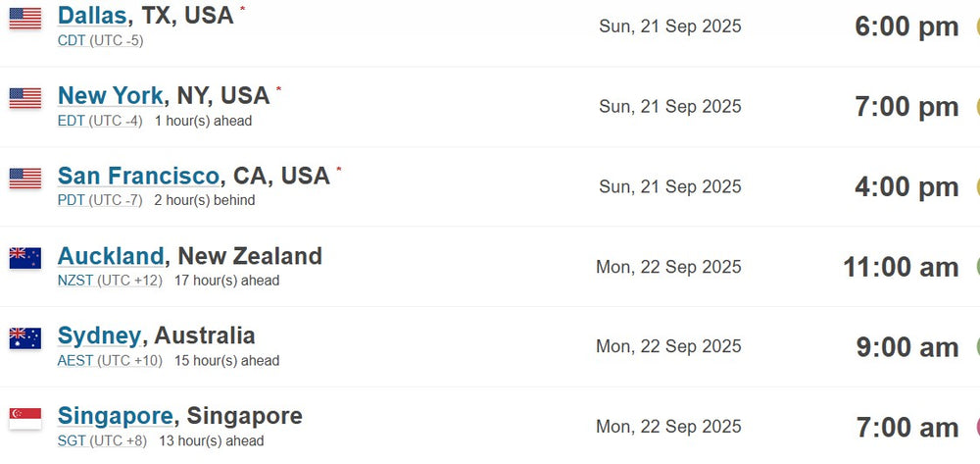Open the New York city link
980x464 pixels.
point(111,95)
